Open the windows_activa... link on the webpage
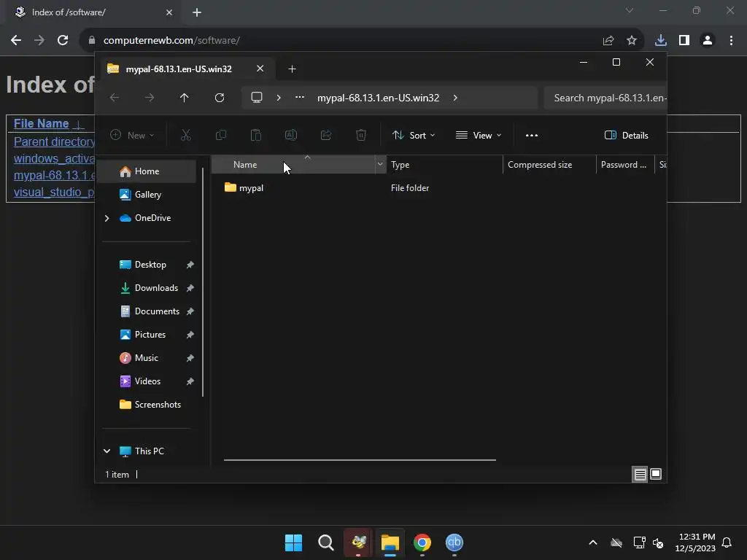Viewport: 747px width, 560px height. [54, 158]
